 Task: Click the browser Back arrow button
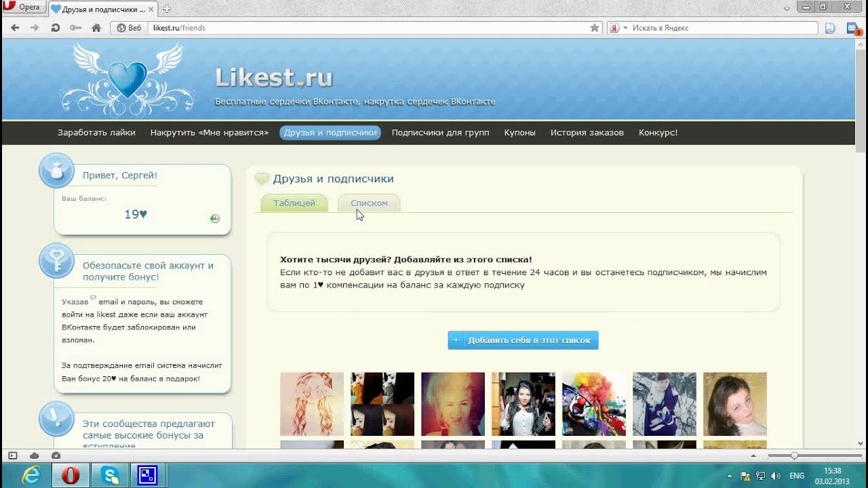point(15,28)
